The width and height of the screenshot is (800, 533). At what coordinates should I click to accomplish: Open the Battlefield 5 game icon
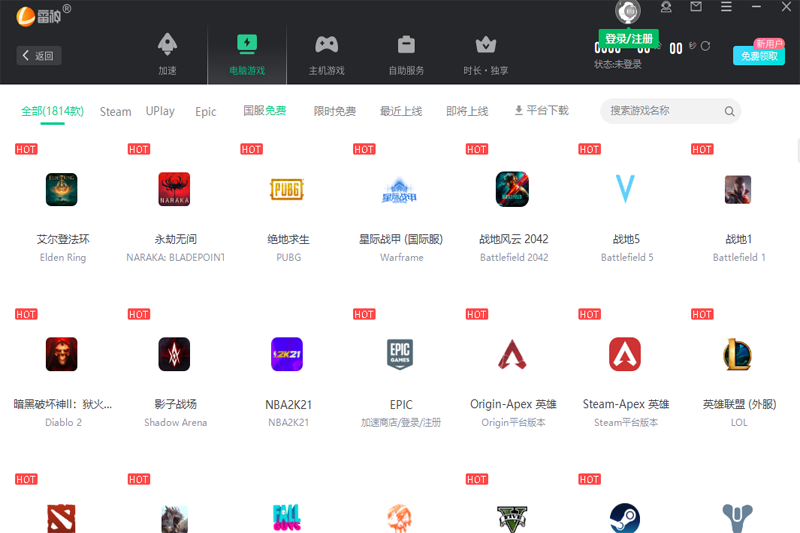tap(625, 189)
